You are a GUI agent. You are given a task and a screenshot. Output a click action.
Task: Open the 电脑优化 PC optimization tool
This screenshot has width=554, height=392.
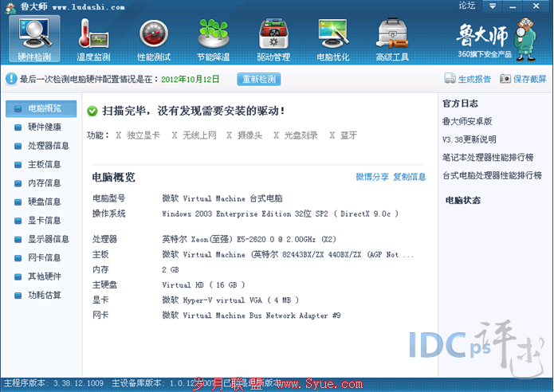click(333, 40)
